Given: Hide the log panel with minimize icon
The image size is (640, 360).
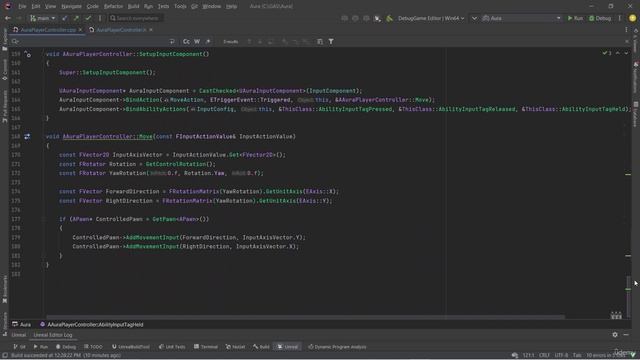Looking at the screenshot, I should (626, 335).
